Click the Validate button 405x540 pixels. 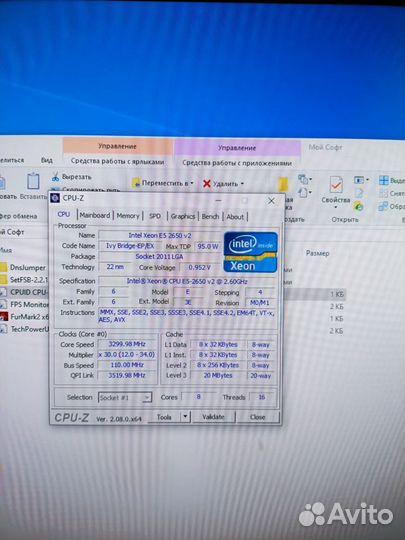tap(214, 417)
